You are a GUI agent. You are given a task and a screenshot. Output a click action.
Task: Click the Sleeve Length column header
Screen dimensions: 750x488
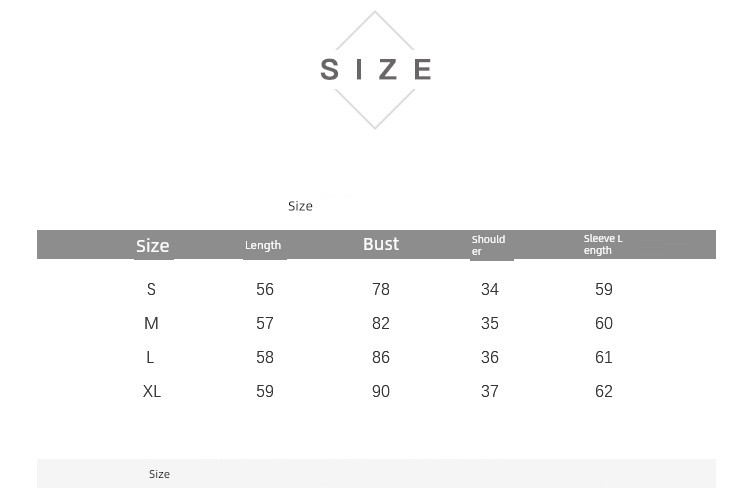coord(603,244)
